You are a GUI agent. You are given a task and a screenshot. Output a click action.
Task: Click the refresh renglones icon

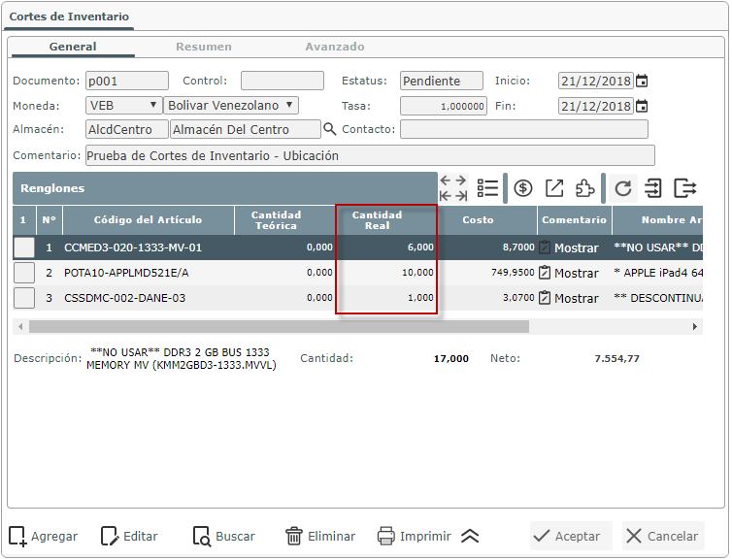(623, 188)
